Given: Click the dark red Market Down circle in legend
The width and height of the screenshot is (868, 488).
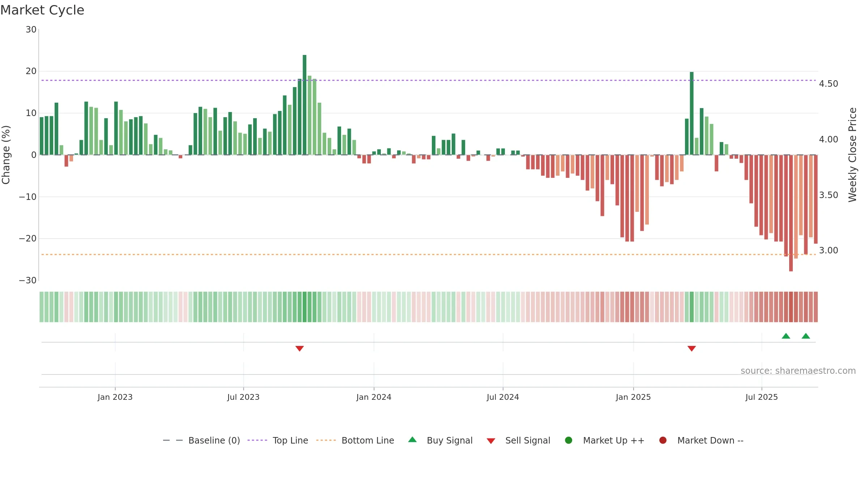Looking at the screenshot, I should [663, 440].
